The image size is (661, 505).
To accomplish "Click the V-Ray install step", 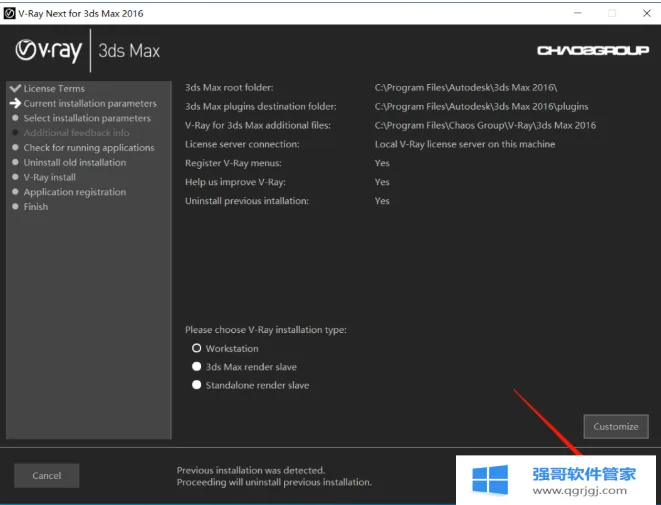I will click(x=49, y=177).
